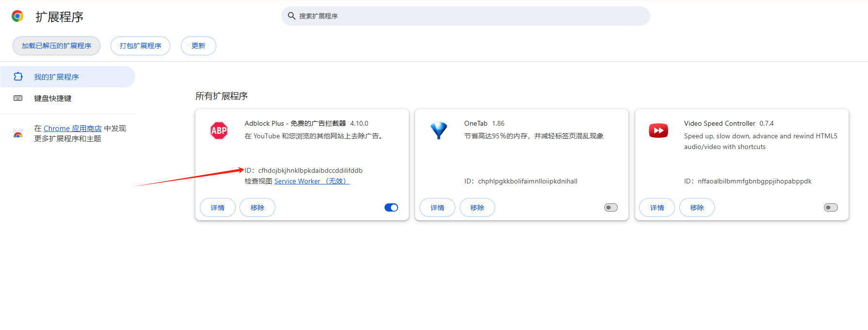Click the OneTab 1.86 title
The height and width of the screenshot is (330, 868).
(484, 123)
